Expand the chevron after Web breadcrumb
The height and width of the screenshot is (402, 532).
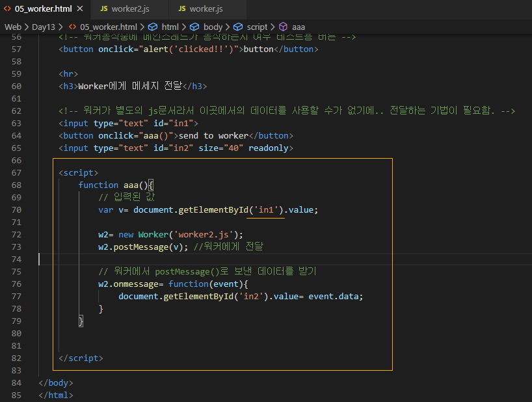click(x=27, y=27)
